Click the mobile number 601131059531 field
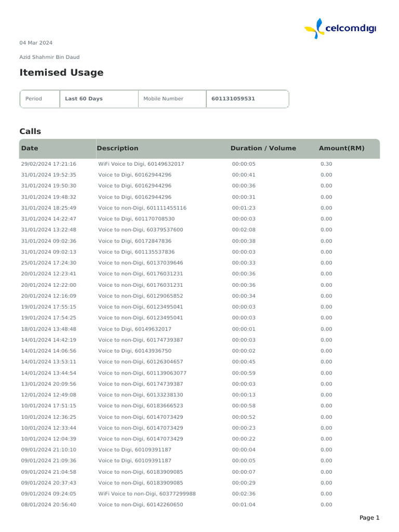This screenshot has width=399, height=532. tap(233, 99)
